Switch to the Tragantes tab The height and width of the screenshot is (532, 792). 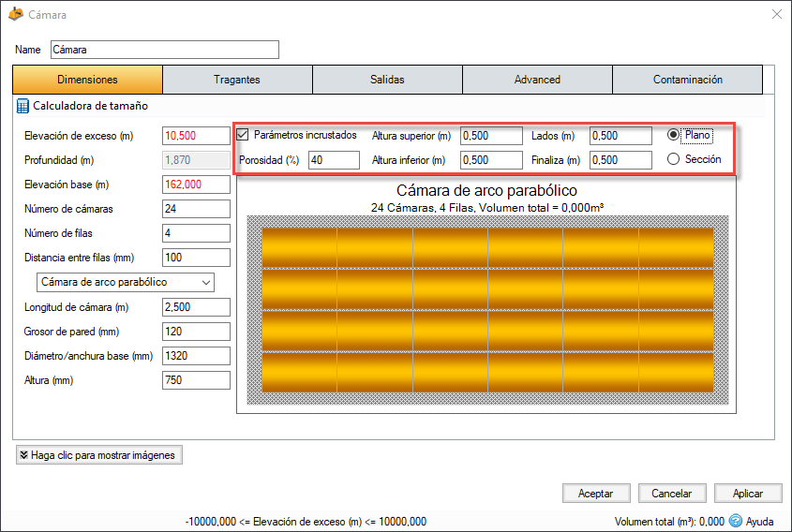click(237, 80)
